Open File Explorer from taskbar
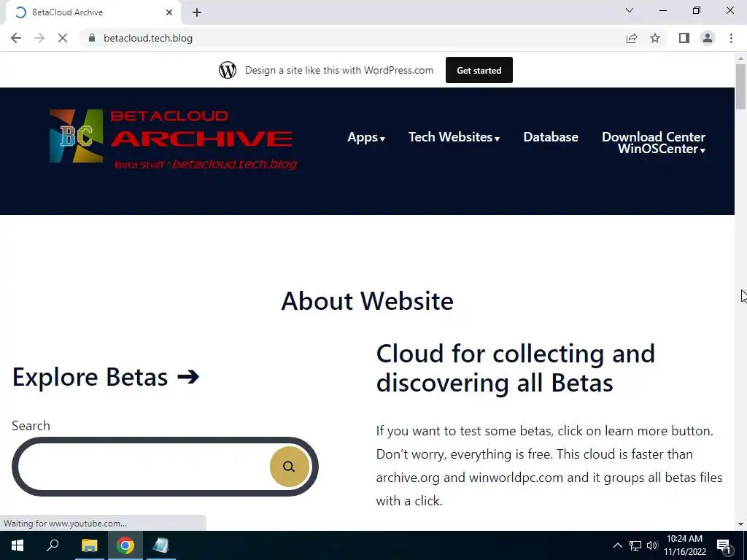The height and width of the screenshot is (560, 747). point(89,545)
